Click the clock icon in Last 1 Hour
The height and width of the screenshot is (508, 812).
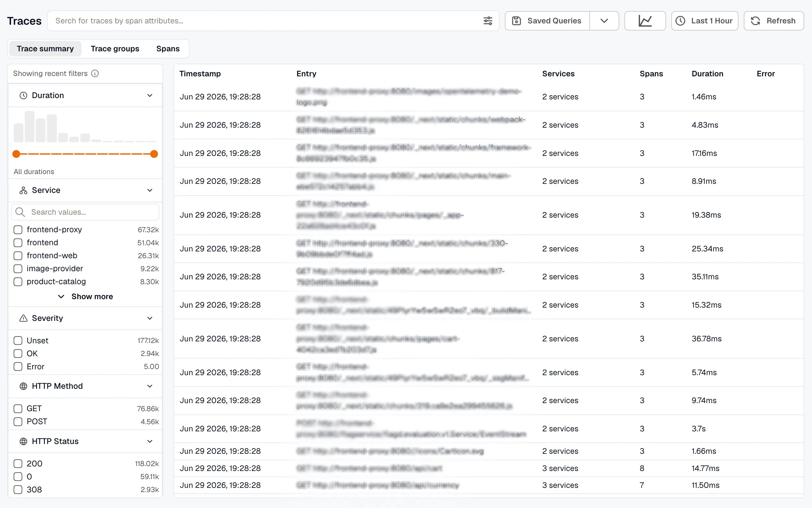click(680, 21)
